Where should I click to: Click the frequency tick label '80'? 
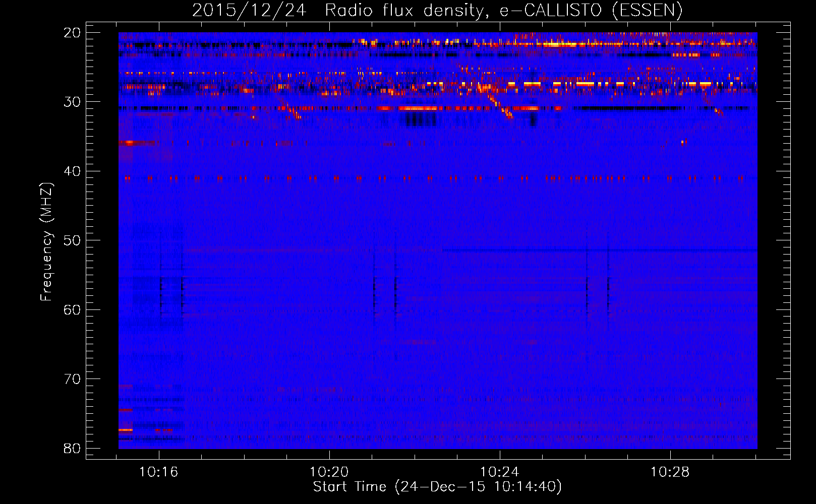[72, 448]
